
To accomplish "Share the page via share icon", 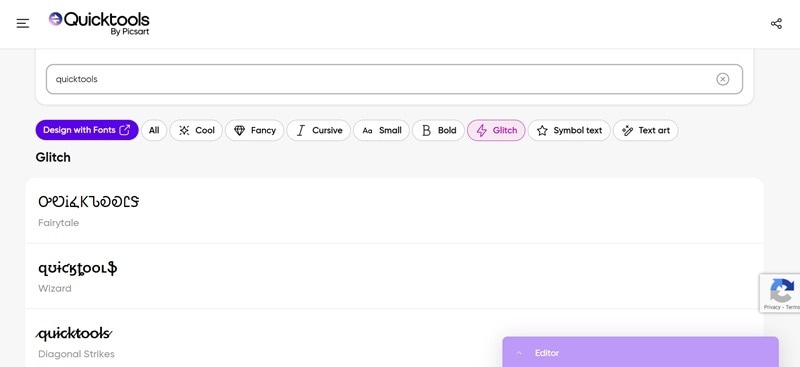I will (776, 23).
